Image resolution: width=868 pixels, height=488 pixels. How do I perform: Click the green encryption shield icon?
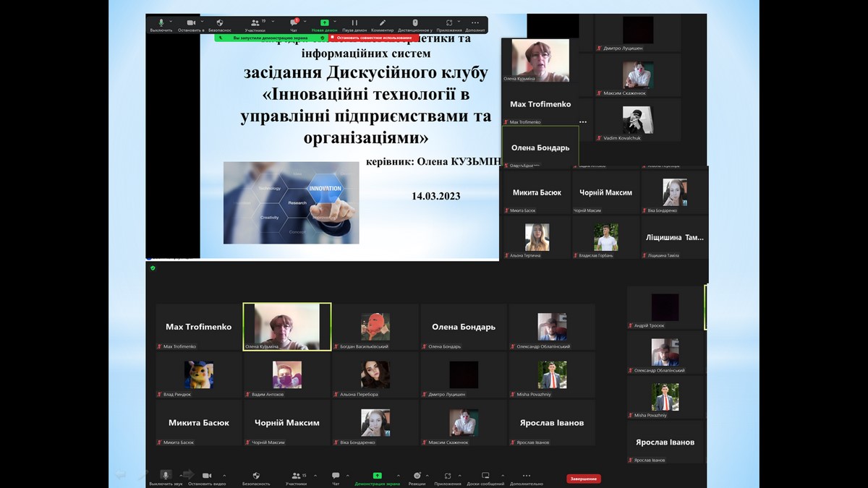[153, 268]
